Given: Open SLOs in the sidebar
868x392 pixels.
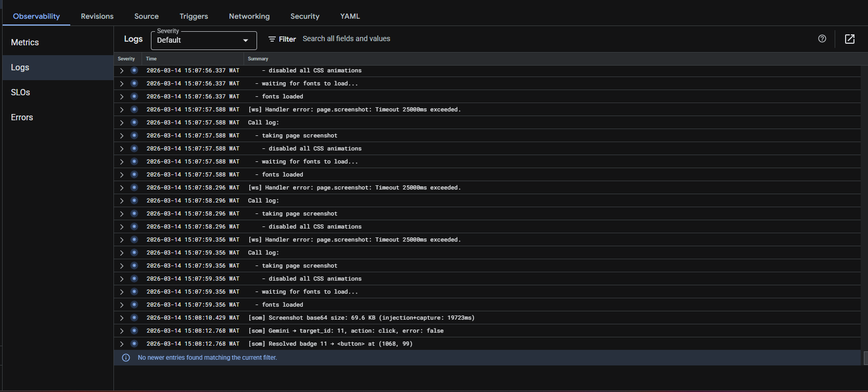Looking at the screenshot, I should (58, 93).
